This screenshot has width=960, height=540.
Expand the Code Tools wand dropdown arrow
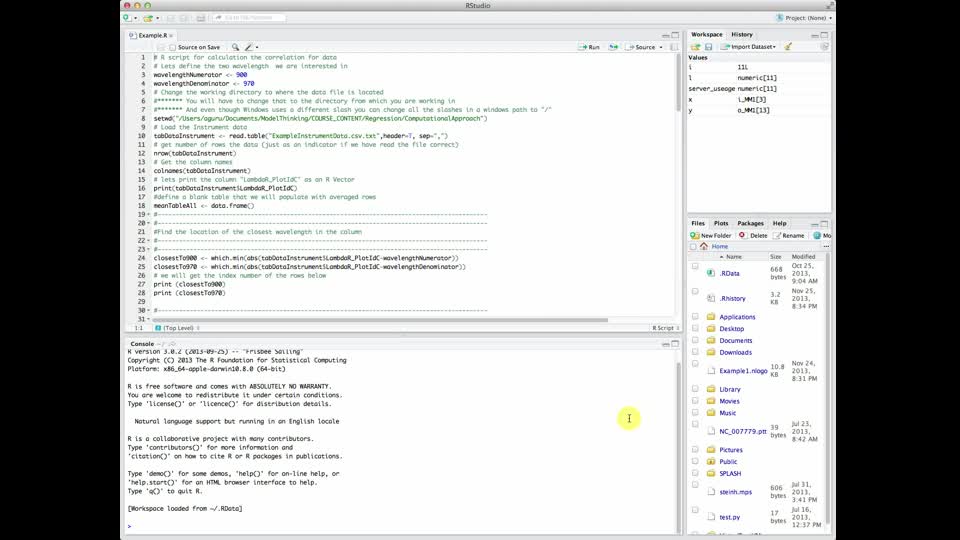coord(257,47)
